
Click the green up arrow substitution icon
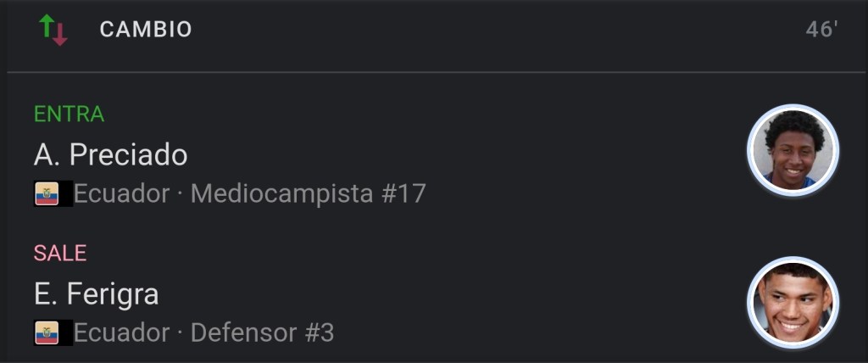46,25
